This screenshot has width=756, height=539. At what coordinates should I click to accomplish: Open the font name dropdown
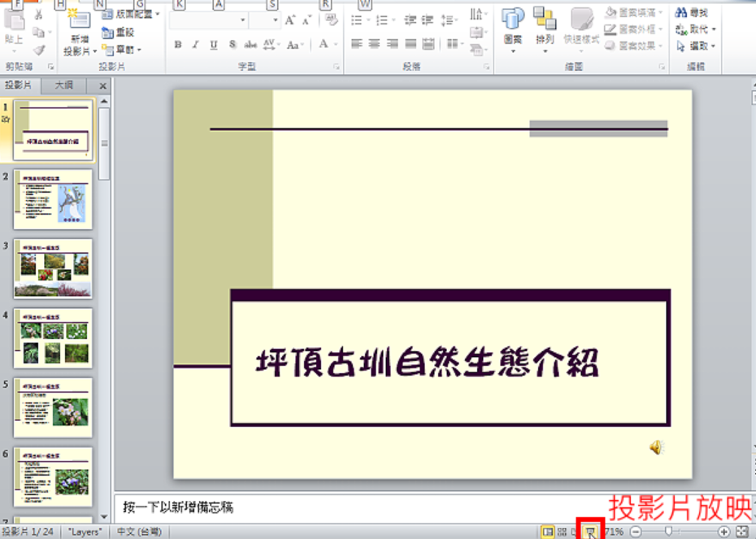click(242, 20)
